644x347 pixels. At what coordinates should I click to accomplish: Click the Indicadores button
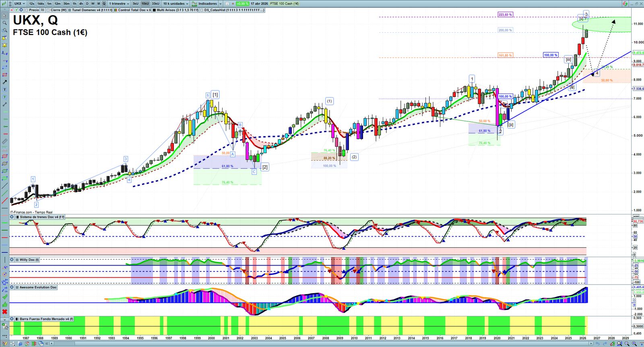click(x=207, y=4)
